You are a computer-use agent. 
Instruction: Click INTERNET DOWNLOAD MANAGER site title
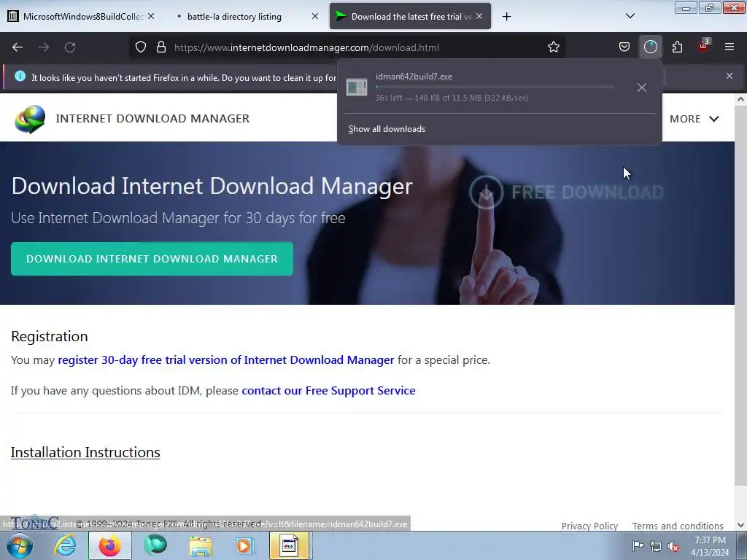(x=152, y=119)
